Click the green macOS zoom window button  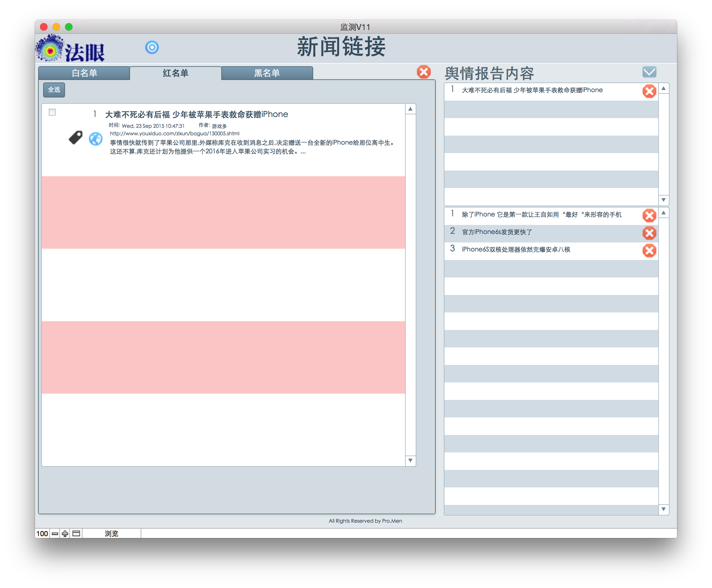(69, 27)
